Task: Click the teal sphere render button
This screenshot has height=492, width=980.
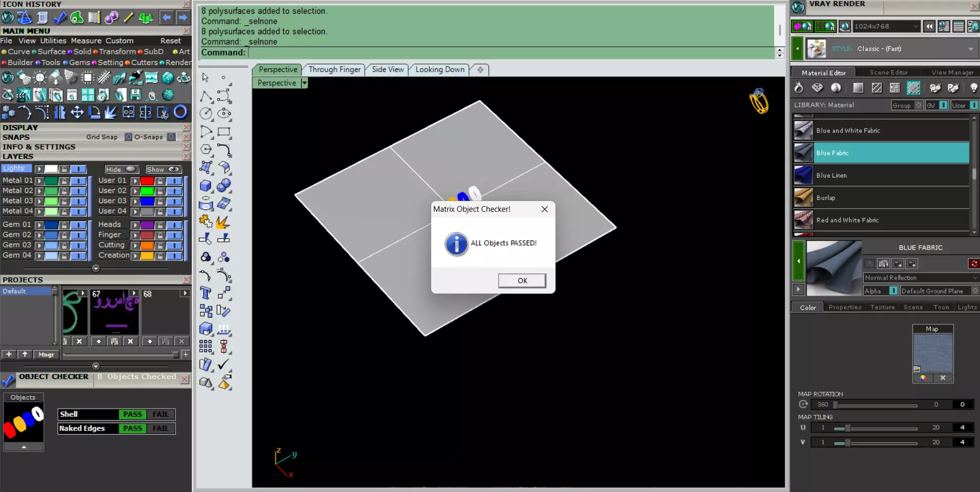Action: pos(845,27)
